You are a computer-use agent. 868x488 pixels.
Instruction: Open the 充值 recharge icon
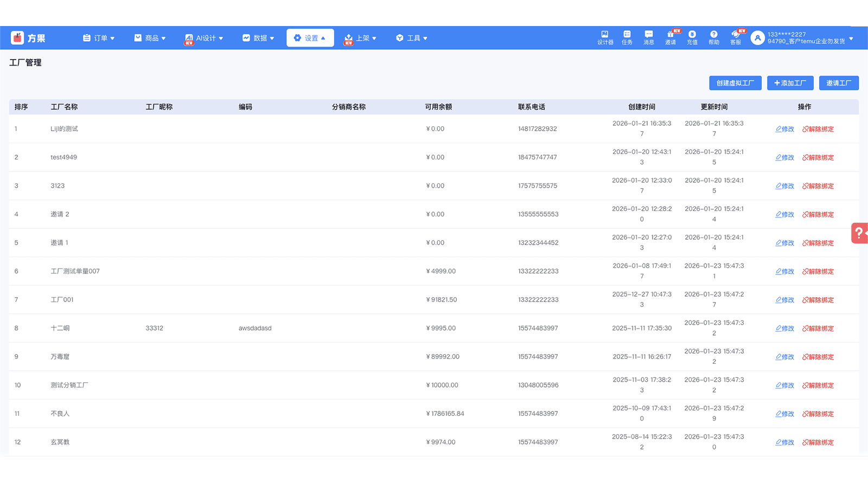[692, 37]
